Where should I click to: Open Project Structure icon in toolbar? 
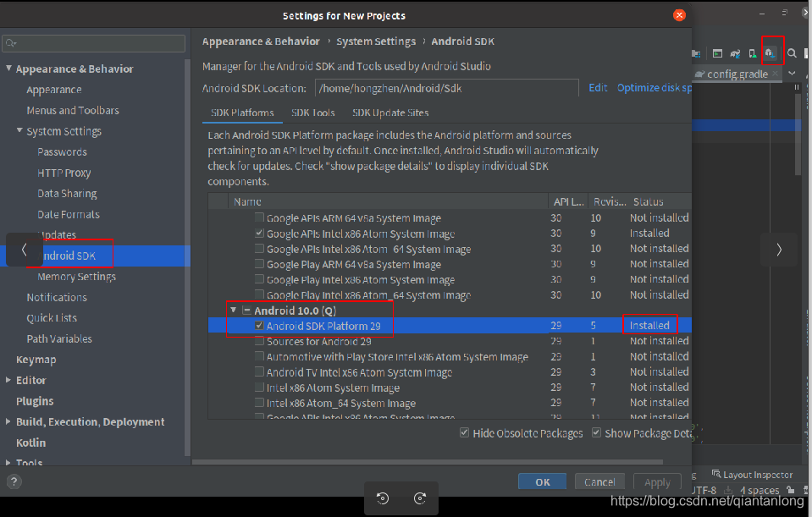click(696, 52)
